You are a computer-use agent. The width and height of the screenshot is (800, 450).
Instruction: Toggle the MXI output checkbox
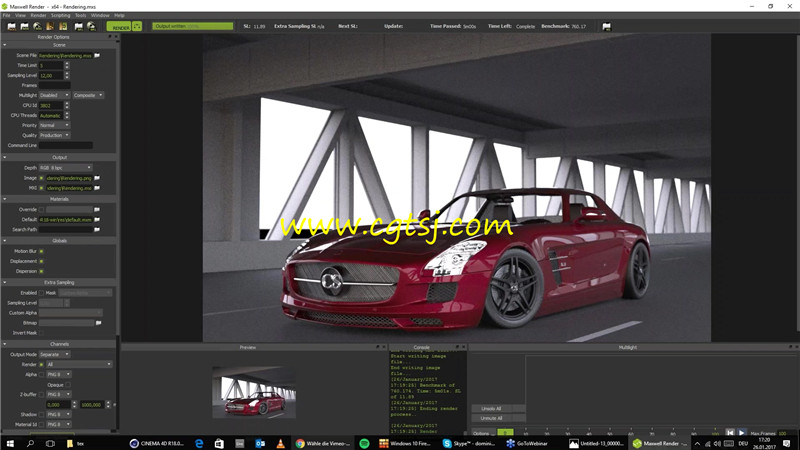click(41, 188)
